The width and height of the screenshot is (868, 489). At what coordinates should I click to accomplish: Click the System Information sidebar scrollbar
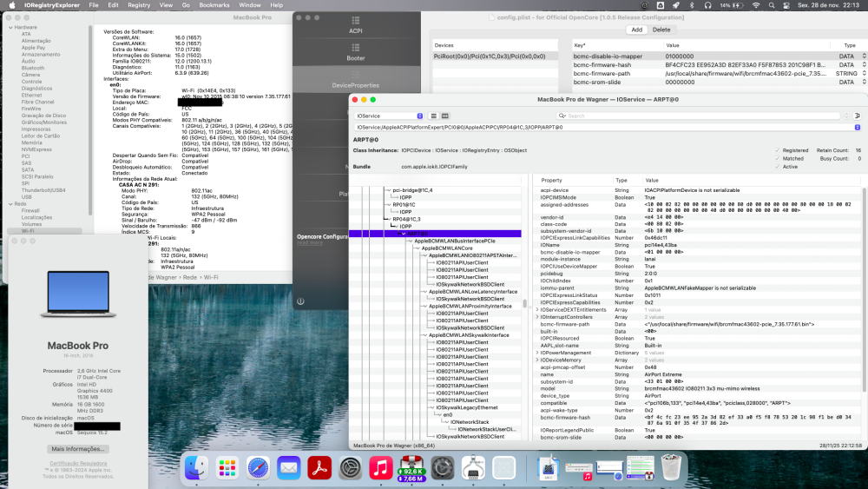[x=90, y=119]
